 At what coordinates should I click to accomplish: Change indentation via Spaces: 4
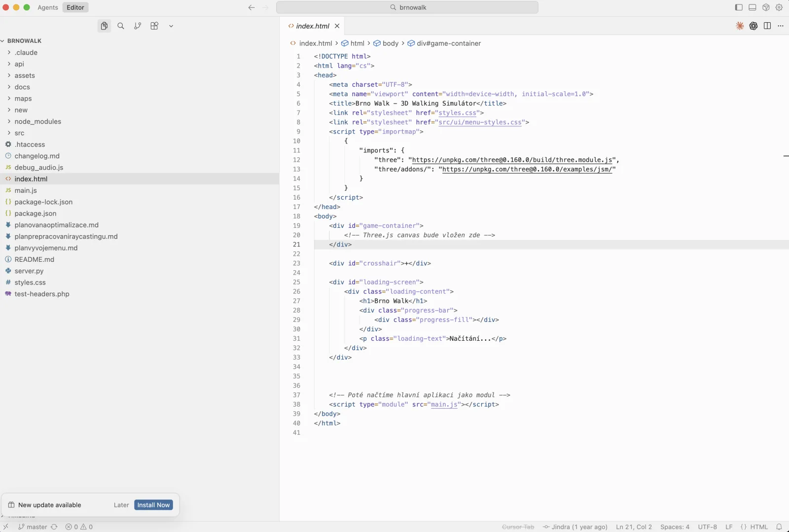pyautogui.click(x=675, y=527)
